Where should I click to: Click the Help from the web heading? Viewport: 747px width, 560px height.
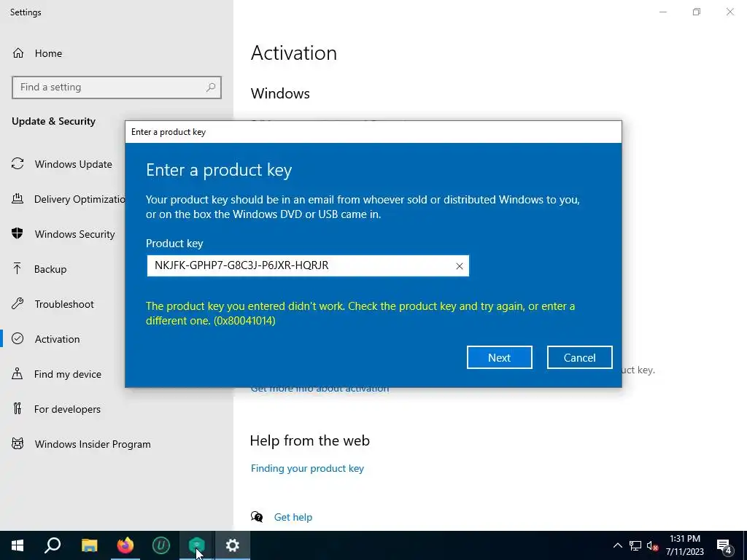309,440
